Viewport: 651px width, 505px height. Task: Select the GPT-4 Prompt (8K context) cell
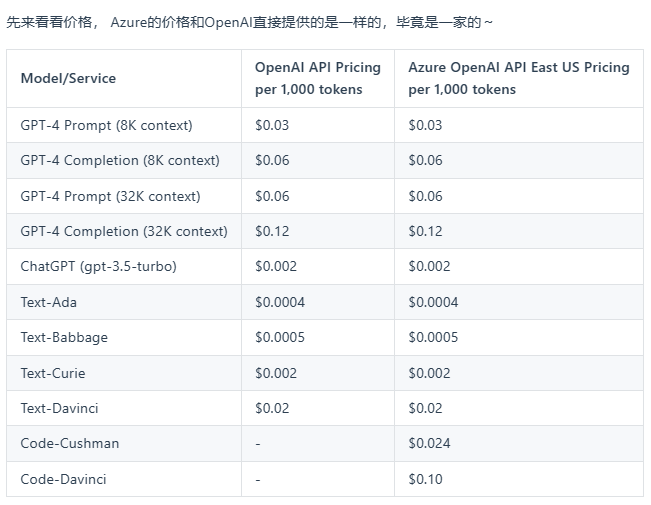[106, 125]
